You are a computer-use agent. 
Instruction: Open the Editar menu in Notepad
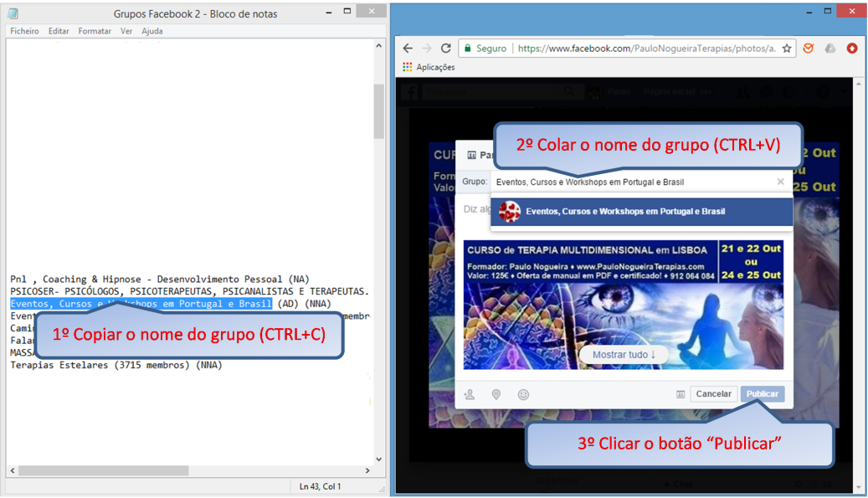(58, 31)
